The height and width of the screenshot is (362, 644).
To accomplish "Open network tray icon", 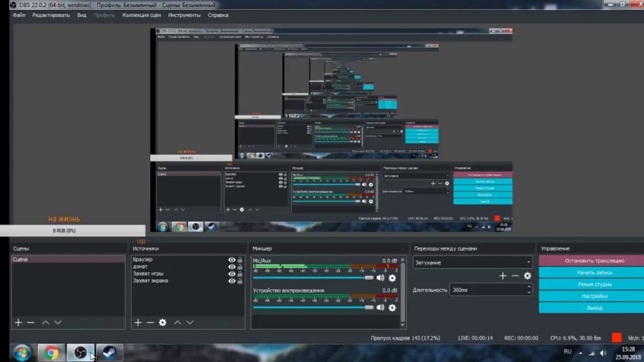I will [x=592, y=353].
